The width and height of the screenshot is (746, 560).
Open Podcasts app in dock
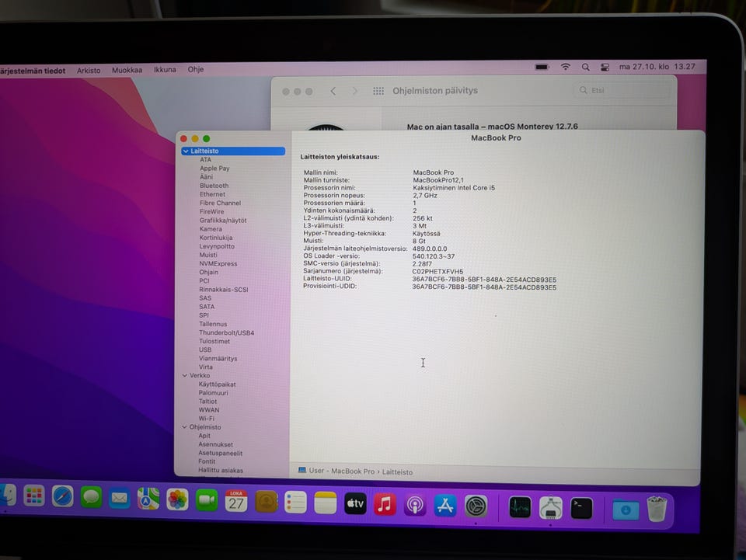point(415,505)
